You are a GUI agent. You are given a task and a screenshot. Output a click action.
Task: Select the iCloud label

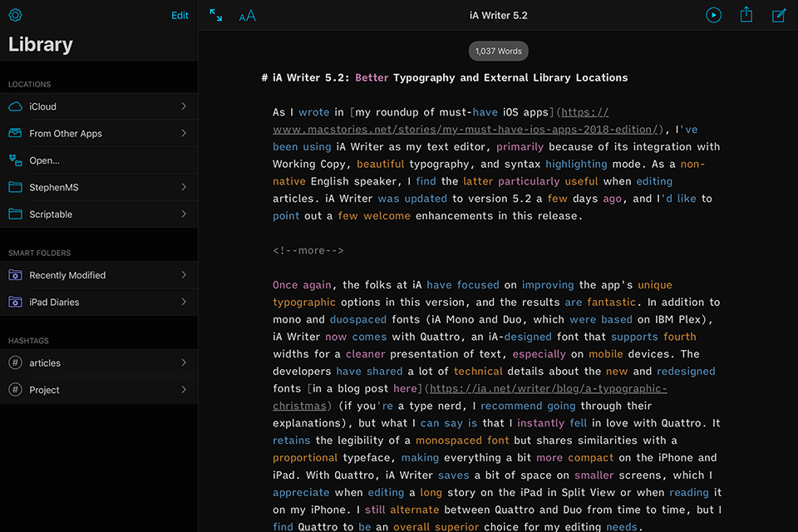42,106
